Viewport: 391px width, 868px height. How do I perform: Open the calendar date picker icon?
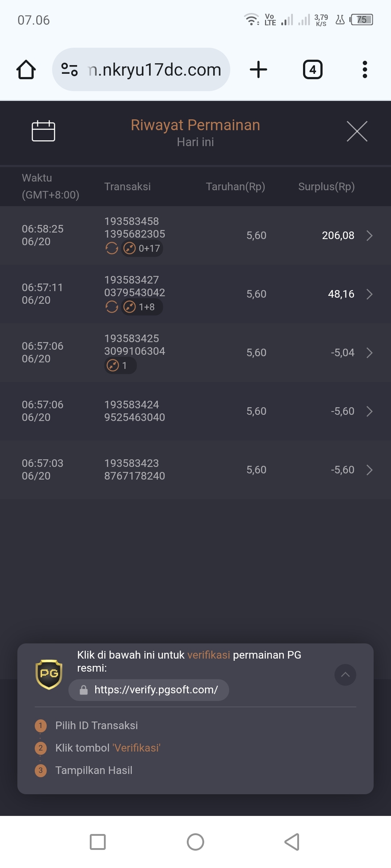tap(43, 131)
